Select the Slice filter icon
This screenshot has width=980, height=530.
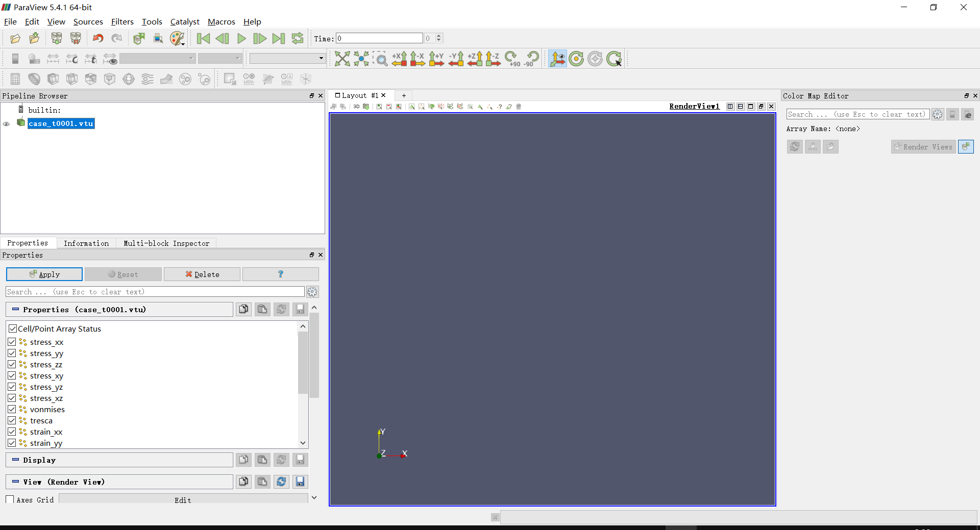pyautogui.click(x=71, y=79)
